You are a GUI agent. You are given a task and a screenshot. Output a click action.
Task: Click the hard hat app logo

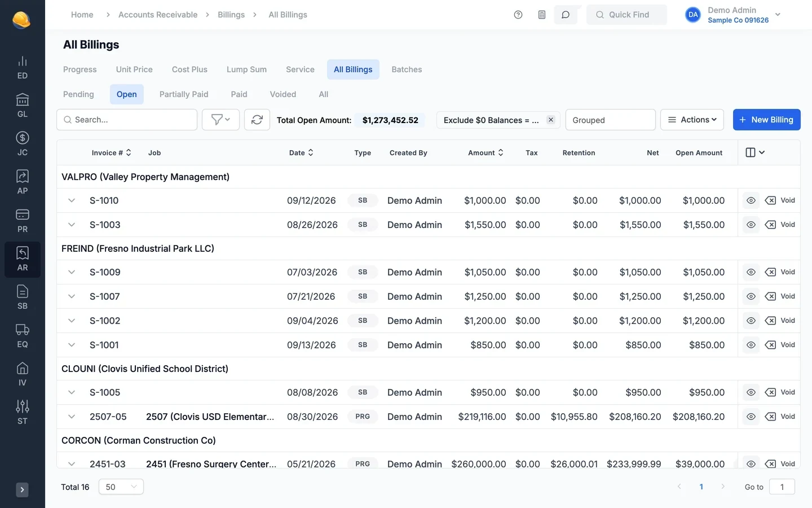pyautogui.click(x=21, y=20)
